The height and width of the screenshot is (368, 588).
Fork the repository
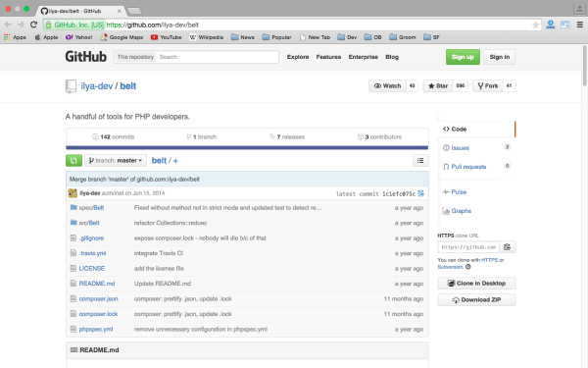487,85
